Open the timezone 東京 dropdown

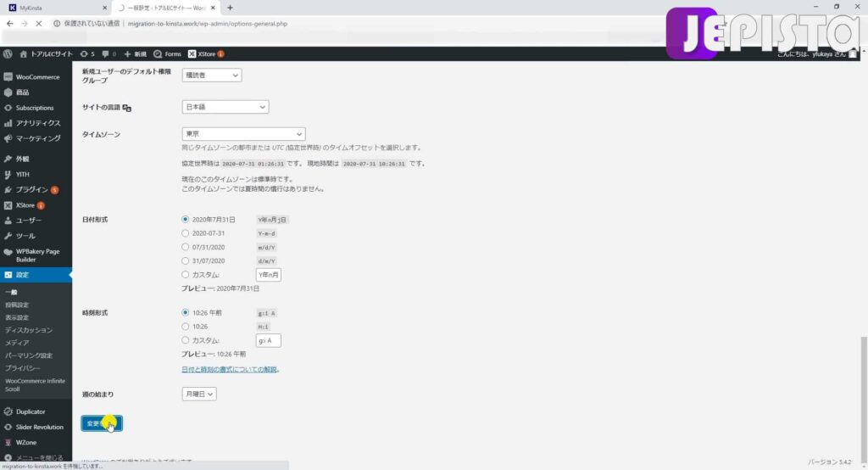coord(243,134)
